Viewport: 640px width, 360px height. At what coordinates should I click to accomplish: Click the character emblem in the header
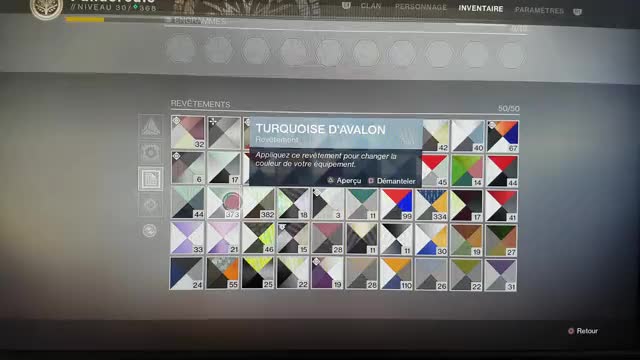tap(46, 7)
